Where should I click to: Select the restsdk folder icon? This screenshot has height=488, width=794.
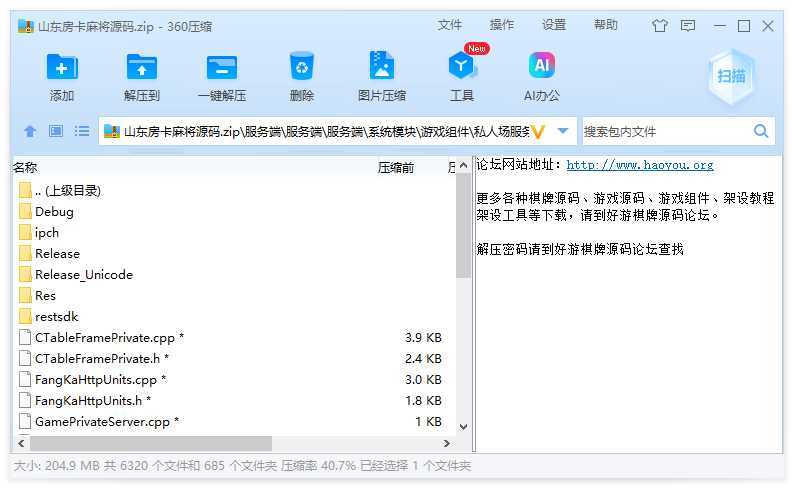(25, 316)
